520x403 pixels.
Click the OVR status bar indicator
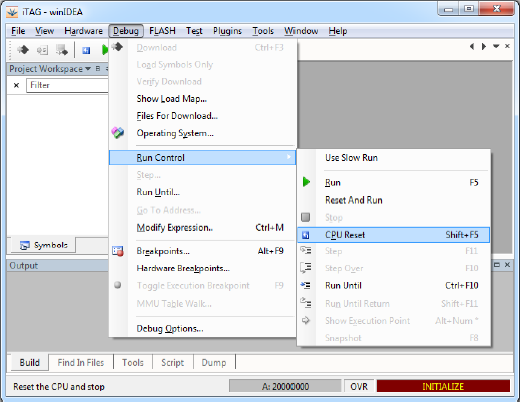tap(359, 386)
